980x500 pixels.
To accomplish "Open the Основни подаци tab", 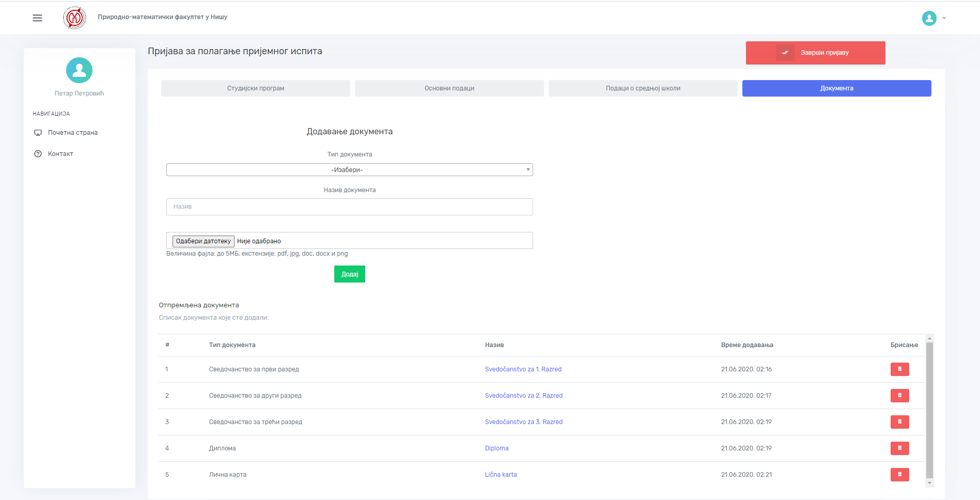I will 449,88.
